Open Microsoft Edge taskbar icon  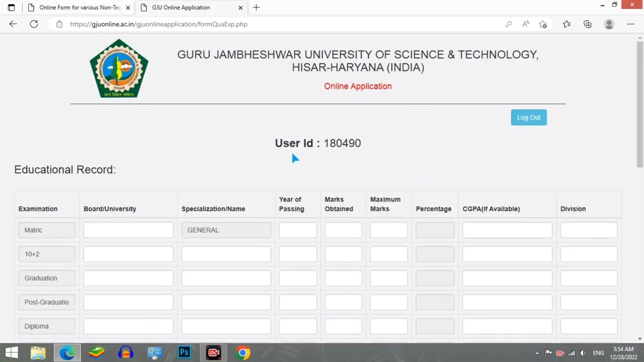[x=67, y=353]
